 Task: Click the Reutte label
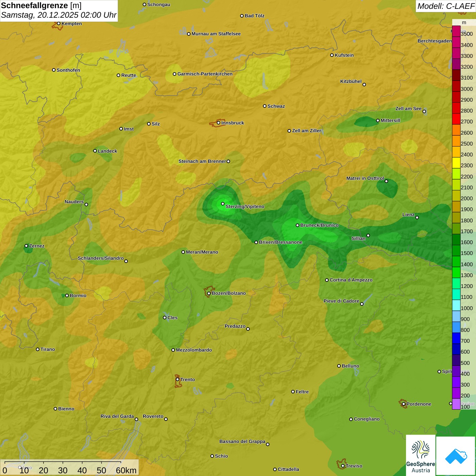coord(129,75)
